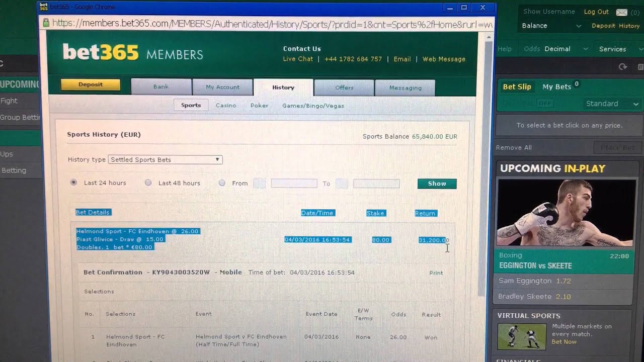Click the Bet Details column header
Viewport: 644px width, 362px height.
pos(93,212)
